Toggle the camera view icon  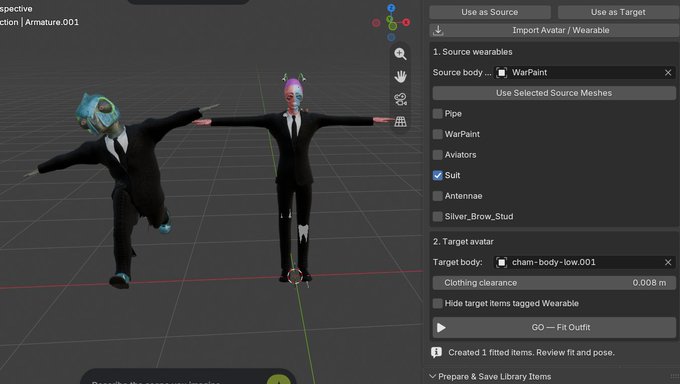point(400,99)
